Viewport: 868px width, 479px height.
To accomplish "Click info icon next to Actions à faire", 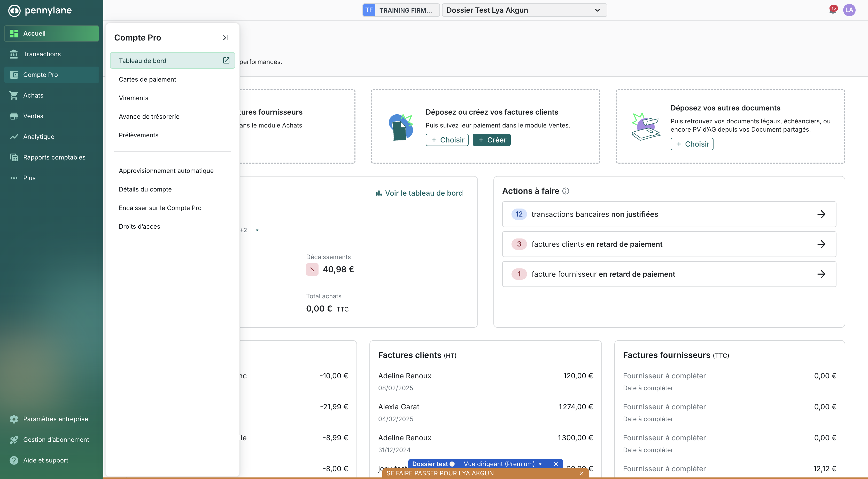I will click(566, 191).
